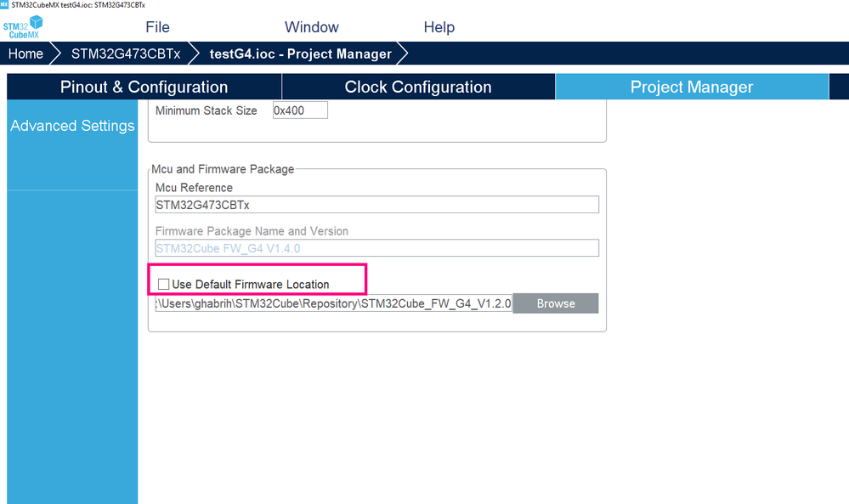Click the window title text STM32CubeMX testG4.ioc

[x=78, y=4]
